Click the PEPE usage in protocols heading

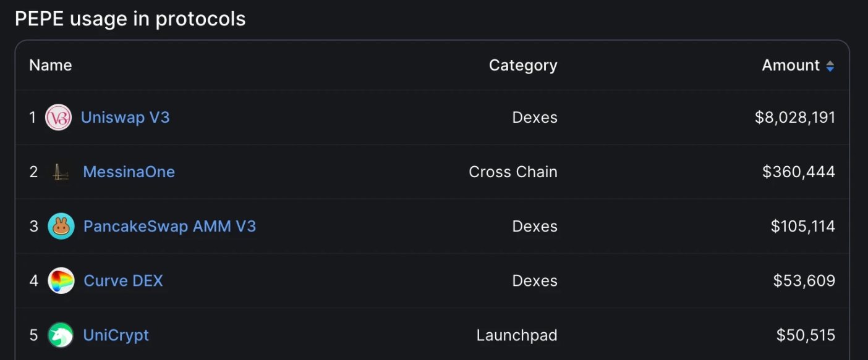point(130,19)
